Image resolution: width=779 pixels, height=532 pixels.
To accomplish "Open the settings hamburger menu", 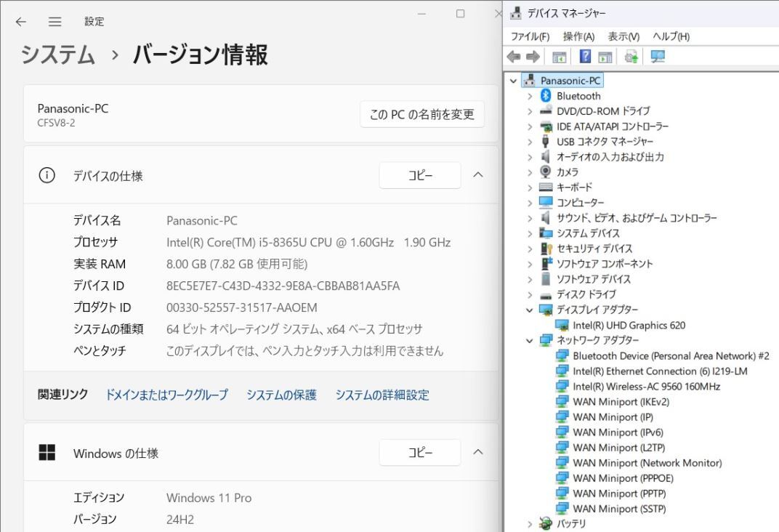I will pyautogui.click(x=55, y=21).
